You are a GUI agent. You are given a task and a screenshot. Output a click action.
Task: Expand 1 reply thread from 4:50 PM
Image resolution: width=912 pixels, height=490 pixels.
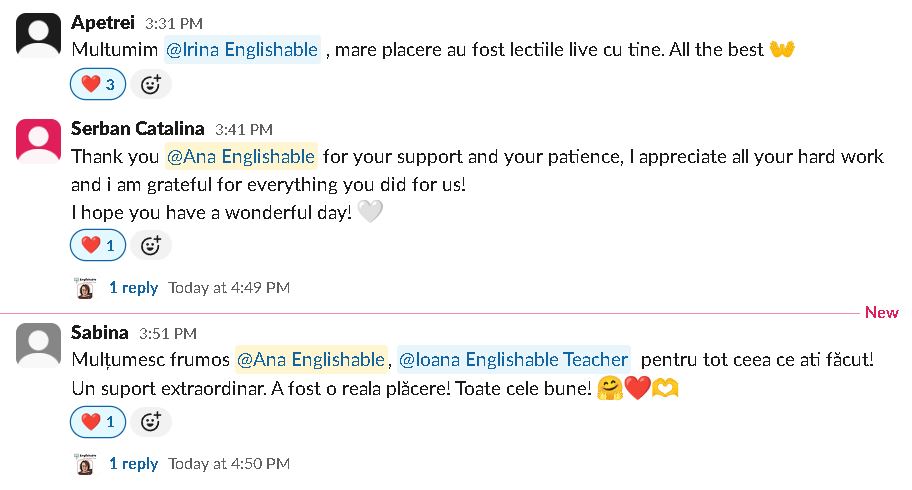pos(133,464)
